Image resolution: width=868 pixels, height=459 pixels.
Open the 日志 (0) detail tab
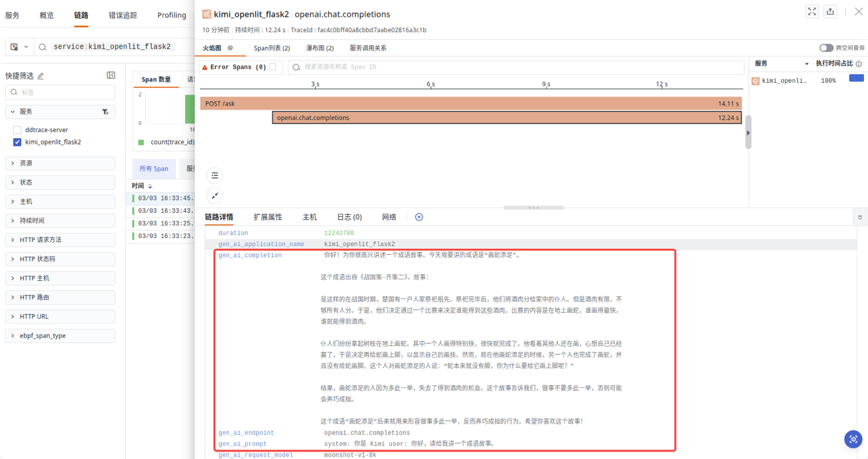tap(349, 217)
